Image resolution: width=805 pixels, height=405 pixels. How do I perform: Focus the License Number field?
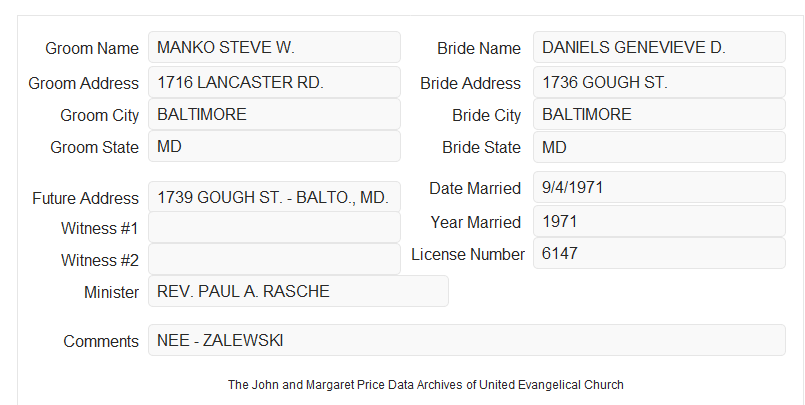(x=659, y=253)
